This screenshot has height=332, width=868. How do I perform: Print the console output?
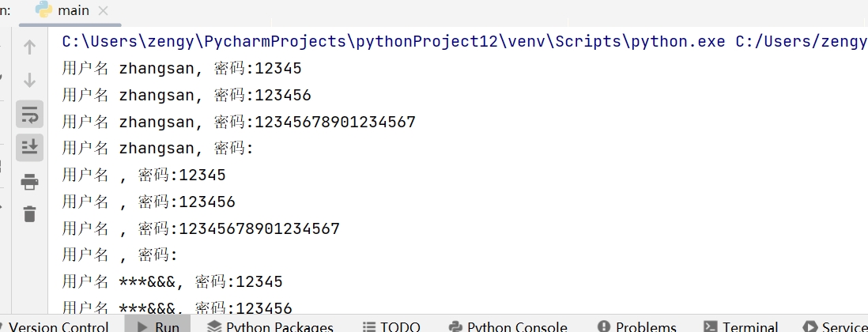[x=30, y=183]
